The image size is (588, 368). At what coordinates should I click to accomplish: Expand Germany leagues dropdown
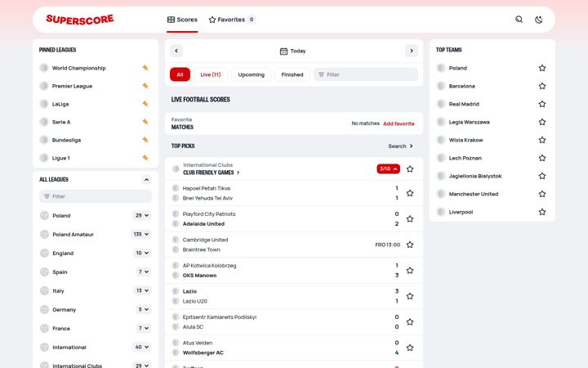[x=144, y=309]
